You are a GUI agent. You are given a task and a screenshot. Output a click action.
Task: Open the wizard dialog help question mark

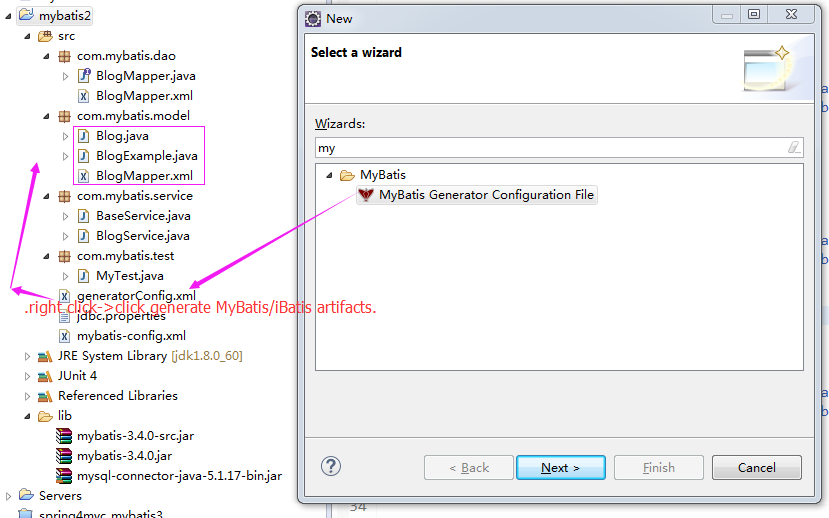click(331, 466)
